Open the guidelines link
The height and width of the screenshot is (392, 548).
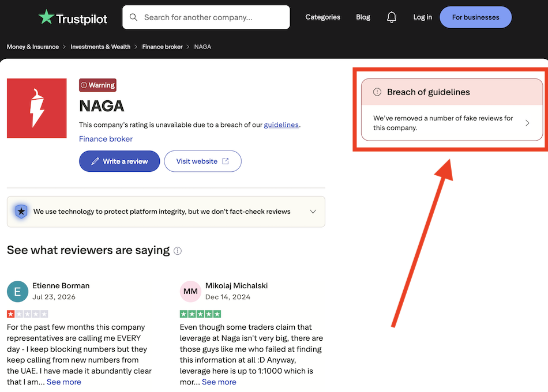(281, 125)
